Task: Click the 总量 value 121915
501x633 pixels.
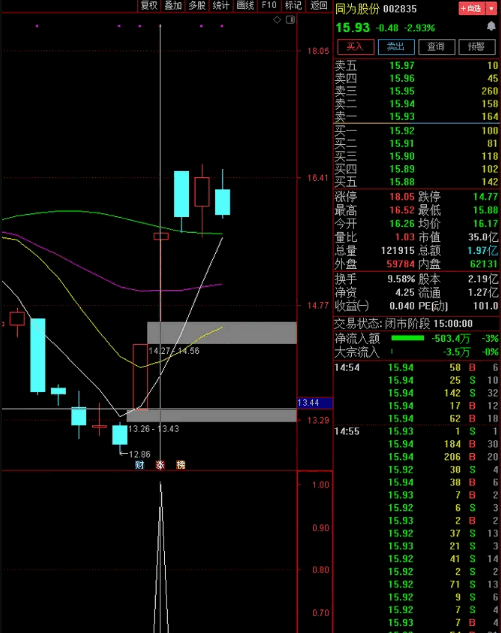Action: coord(398,250)
